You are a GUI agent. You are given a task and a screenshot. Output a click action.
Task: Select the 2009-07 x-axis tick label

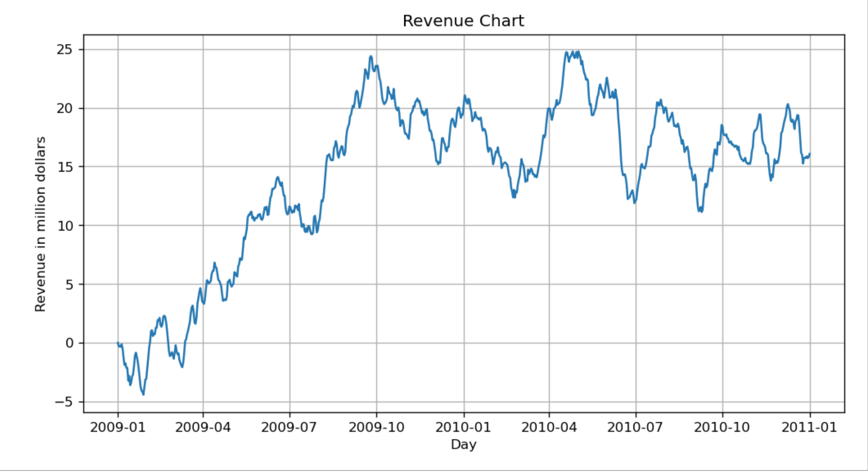(290, 427)
